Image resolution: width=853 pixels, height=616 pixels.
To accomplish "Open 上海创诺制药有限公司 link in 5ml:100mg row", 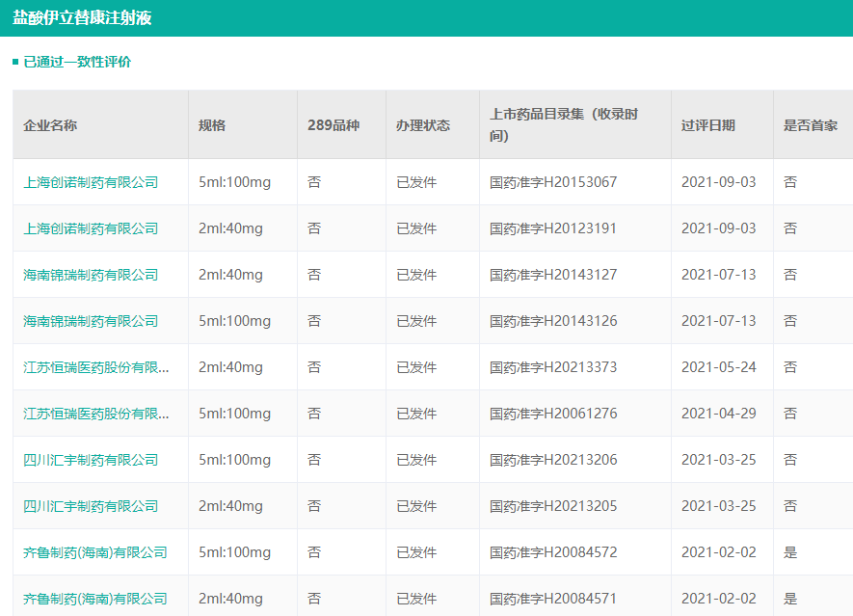I will (91, 182).
